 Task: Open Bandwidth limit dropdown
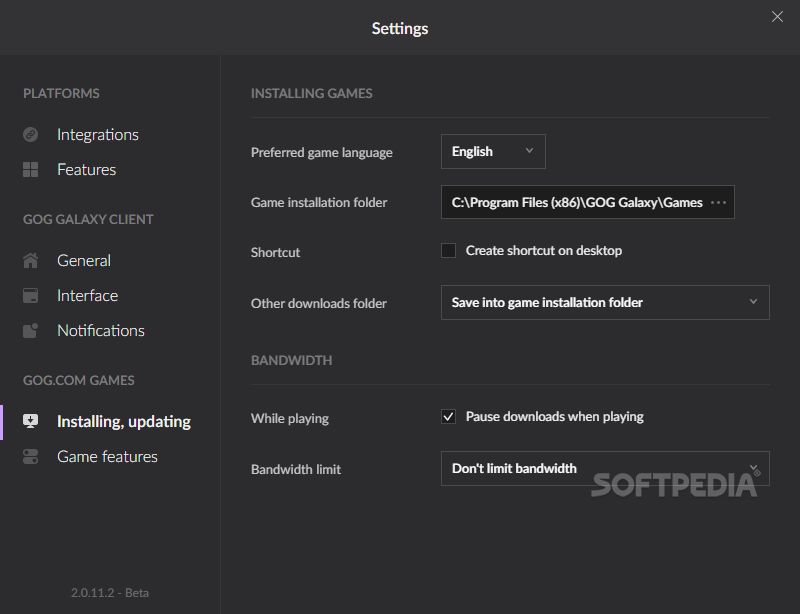(605, 469)
